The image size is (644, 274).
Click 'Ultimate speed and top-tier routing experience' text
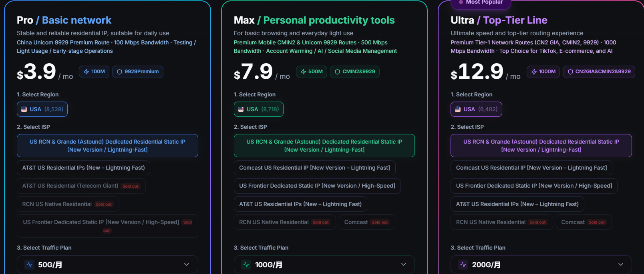[x=517, y=33]
